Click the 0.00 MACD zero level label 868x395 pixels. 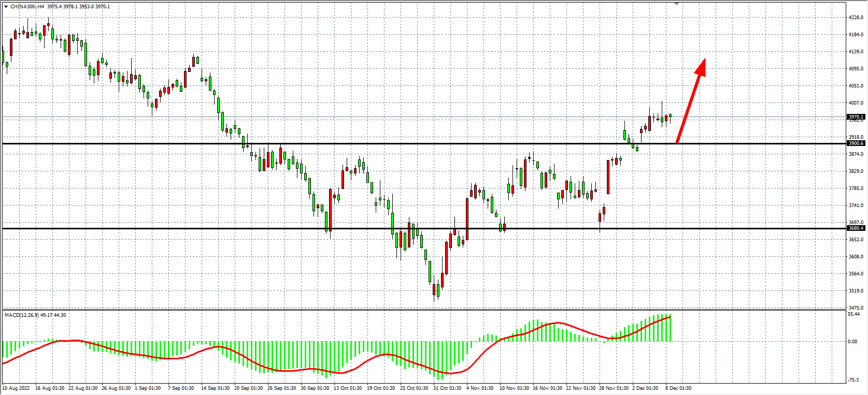(x=852, y=342)
